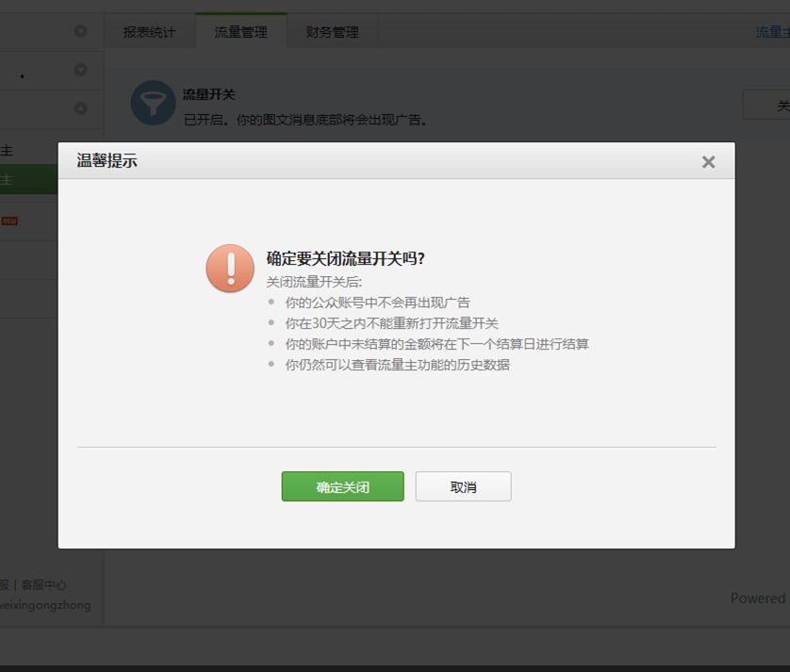The width and height of the screenshot is (790, 672).
Task: Open the 客服中心 footer link
Action: pyautogui.click(x=43, y=584)
